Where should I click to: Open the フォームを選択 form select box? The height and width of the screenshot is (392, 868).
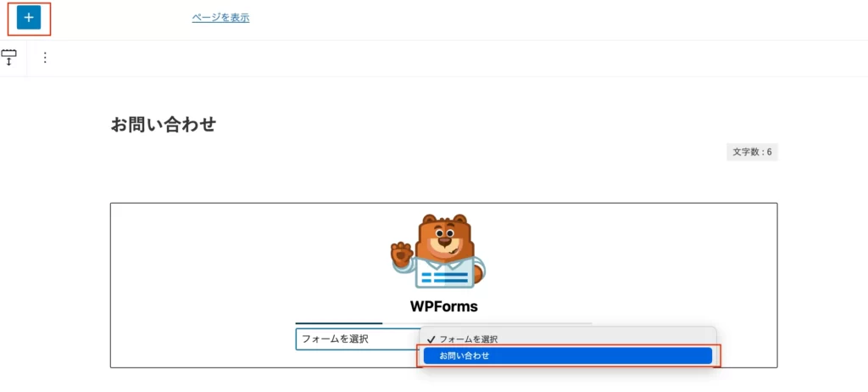point(358,339)
